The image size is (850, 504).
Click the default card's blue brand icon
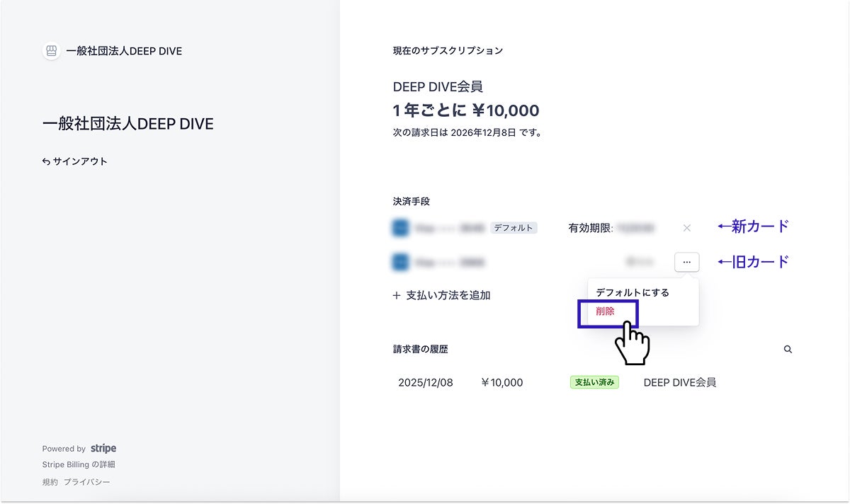[x=400, y=228]
